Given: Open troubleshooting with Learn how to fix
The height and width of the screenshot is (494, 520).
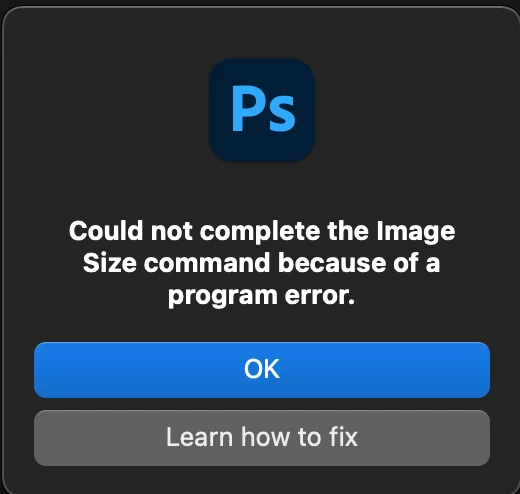Looking at the screenshot, I should click(x=262, y=438).
